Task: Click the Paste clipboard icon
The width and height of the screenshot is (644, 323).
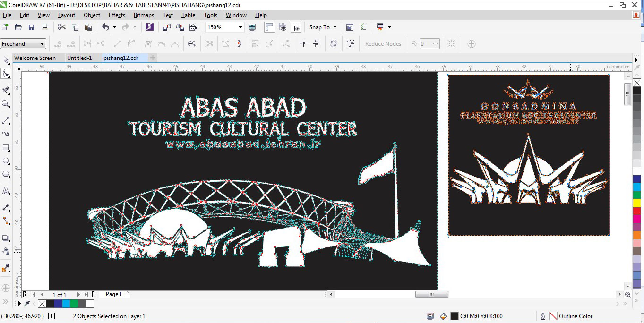Action: (88, 27)
